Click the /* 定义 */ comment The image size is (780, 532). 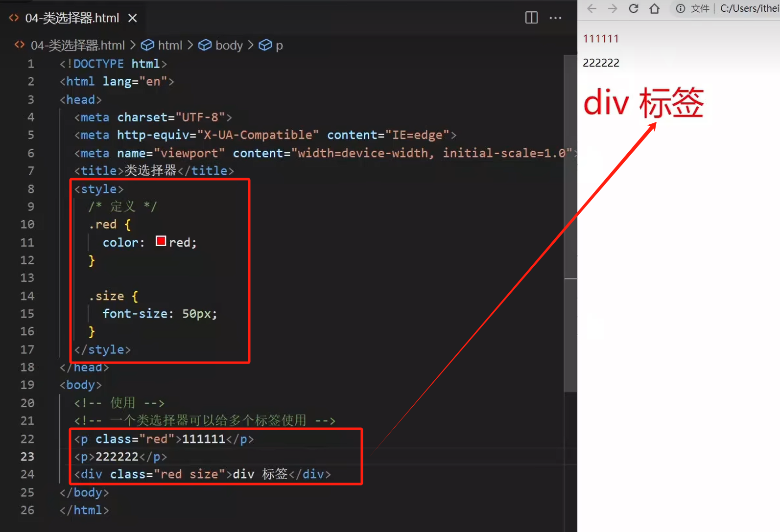[122, 206]
